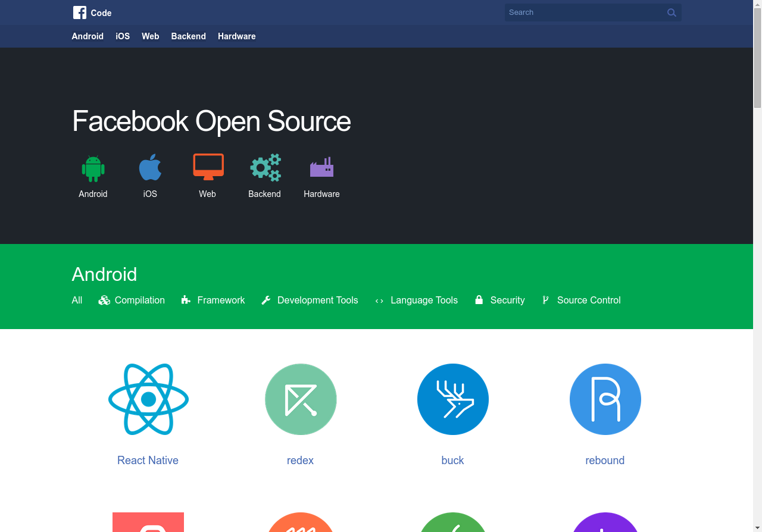762x532 pixels.
Task: Open Android in top navigation bar
Action: [88, 36]
